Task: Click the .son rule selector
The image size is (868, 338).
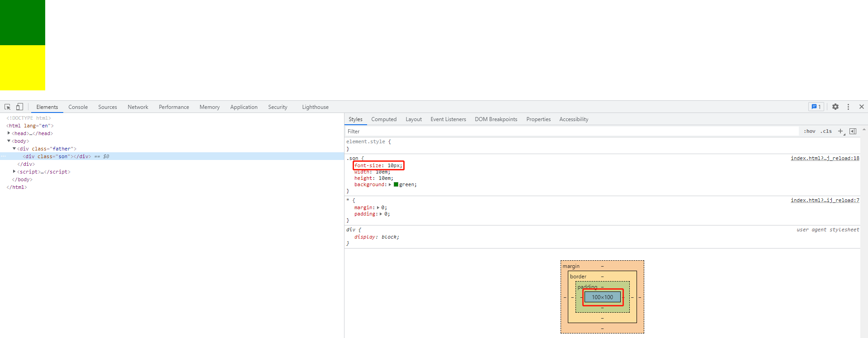Action: 353,158
